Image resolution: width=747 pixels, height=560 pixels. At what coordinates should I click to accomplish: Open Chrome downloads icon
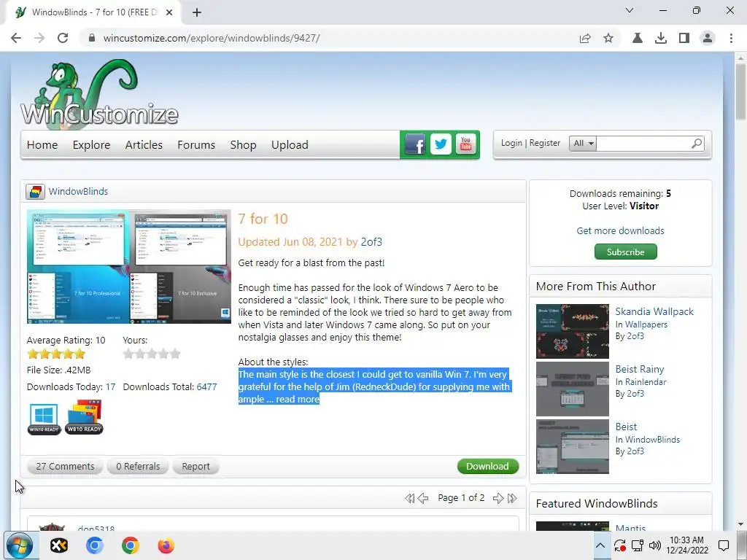(x=661, y=38)
